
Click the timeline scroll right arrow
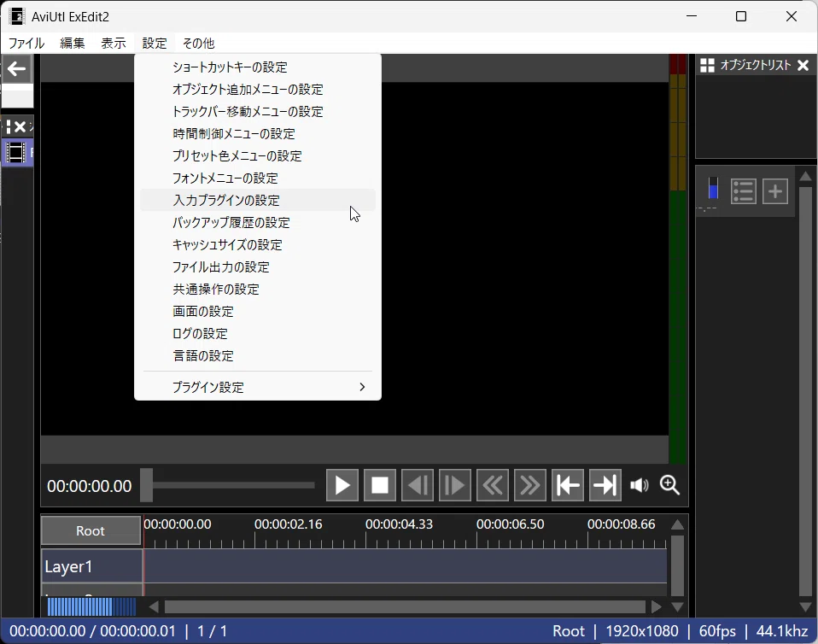pos(657,607)
